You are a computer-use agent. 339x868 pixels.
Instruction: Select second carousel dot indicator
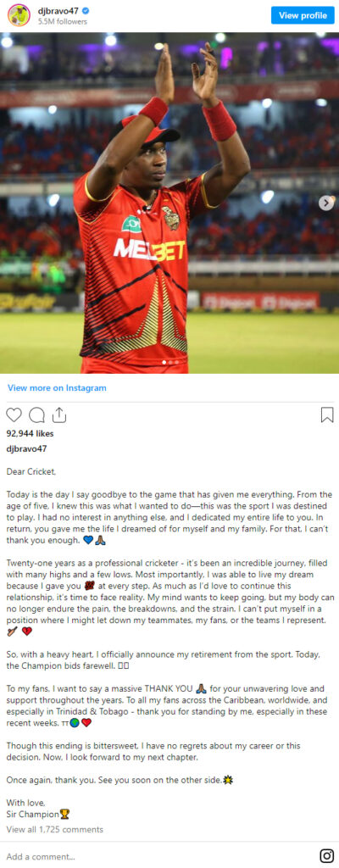tap(170, 363)
